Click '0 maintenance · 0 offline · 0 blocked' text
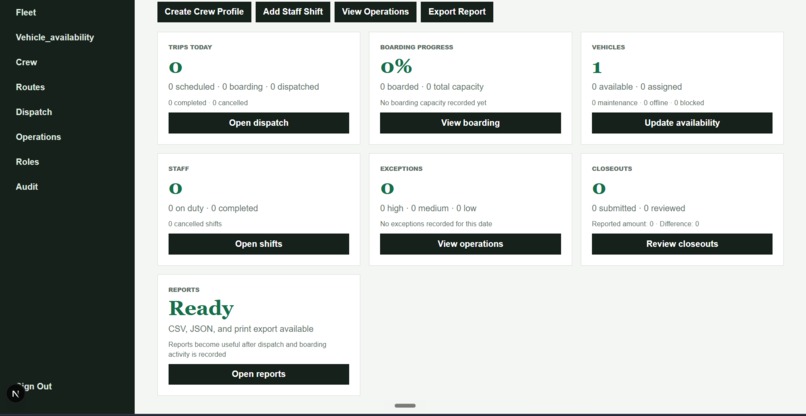 [648, 103]
